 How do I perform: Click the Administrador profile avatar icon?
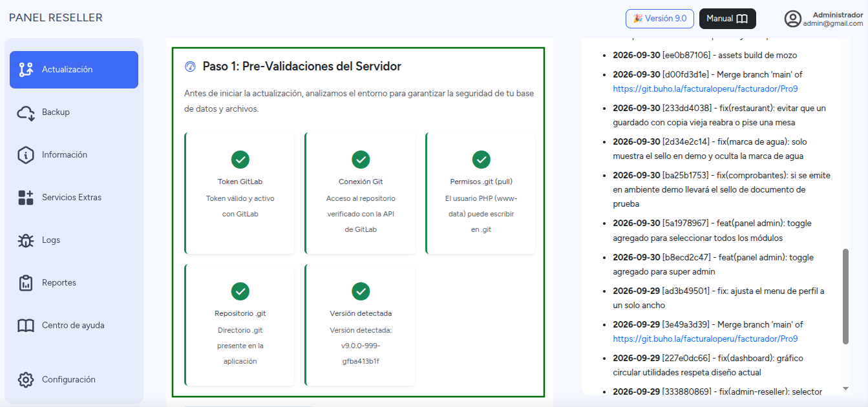(x=792, y=19)
